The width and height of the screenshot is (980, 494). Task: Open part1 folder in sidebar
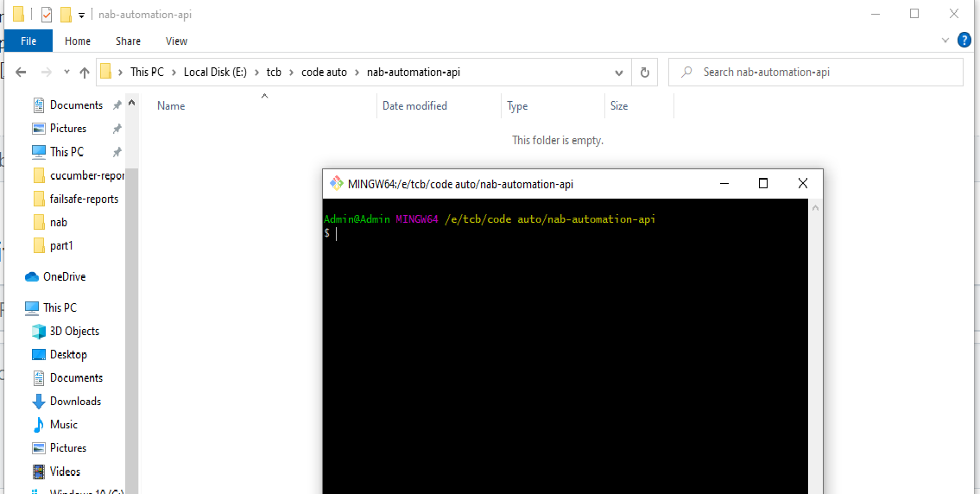click(61, 246)
